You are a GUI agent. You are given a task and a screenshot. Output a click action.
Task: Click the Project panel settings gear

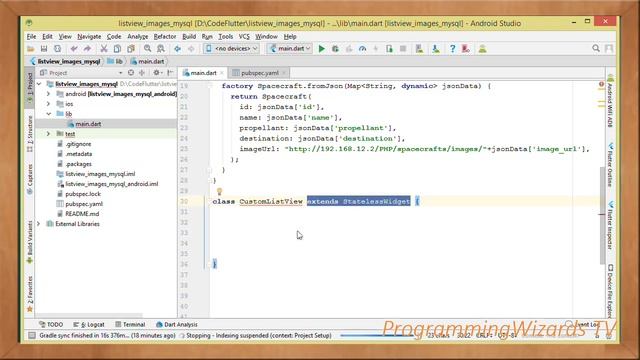(x=156, y=73)
